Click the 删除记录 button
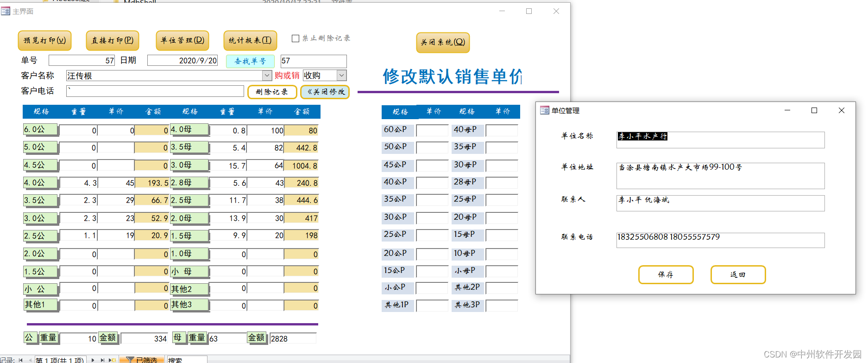This screenshot has width=868, height=363. [x=272, y=92]
